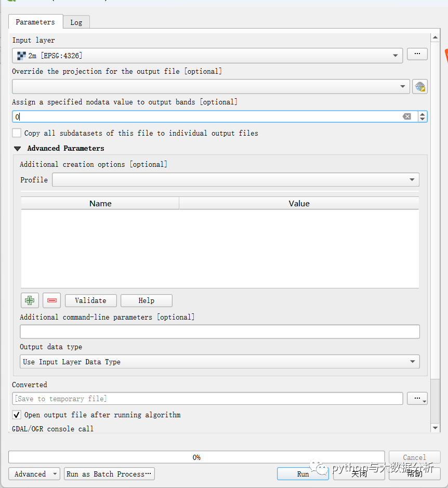Collapse the Advanced Parameters section
Viewport: 448px width, 488px height.
18,149
